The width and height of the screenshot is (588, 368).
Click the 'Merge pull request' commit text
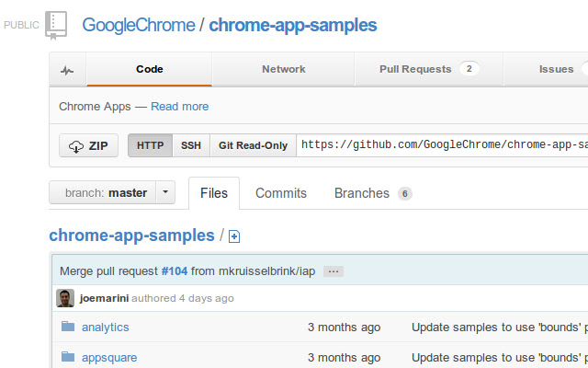click(x=108, y=271)
